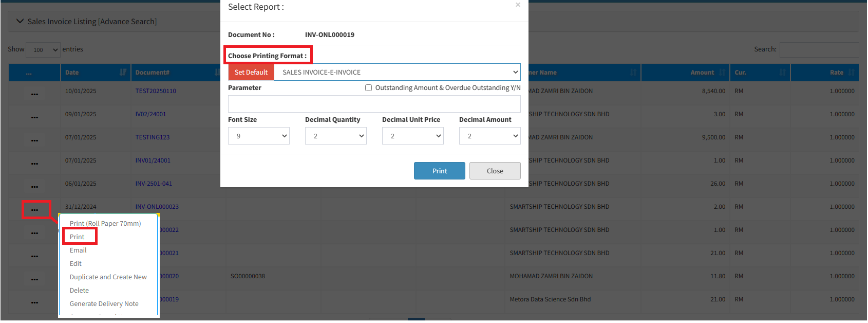Enable Outstanding Amount & Overdue Outstanding checkbox
The width and height of the screenshot is (868, 323).
pyautogui.click(x=368, y=88)
